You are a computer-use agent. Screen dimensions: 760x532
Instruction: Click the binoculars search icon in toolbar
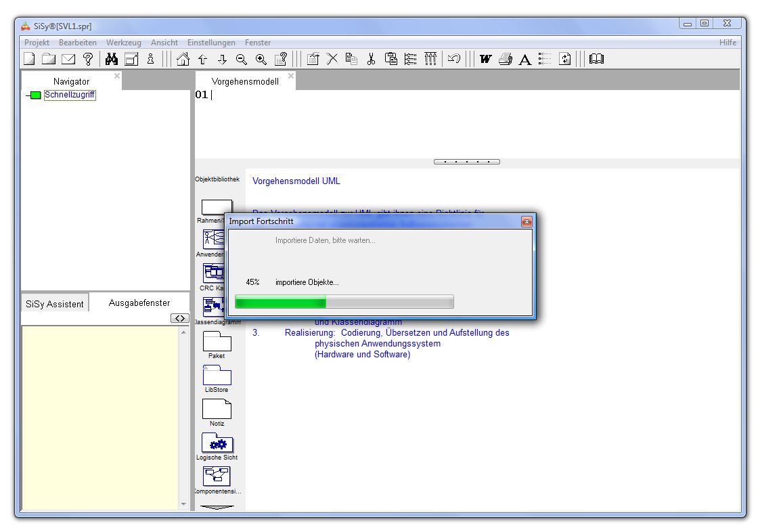(112, 59)
